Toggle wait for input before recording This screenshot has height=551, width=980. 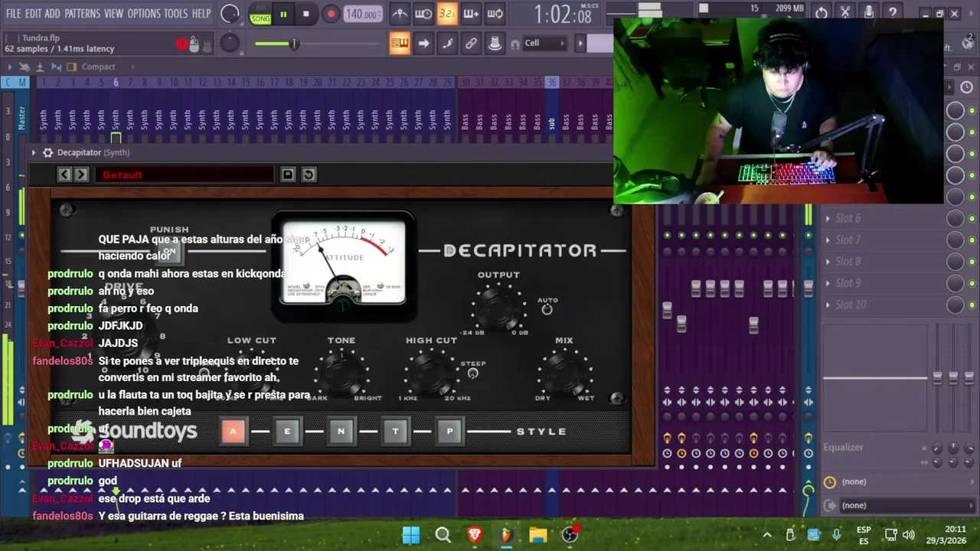click(423, 14)
